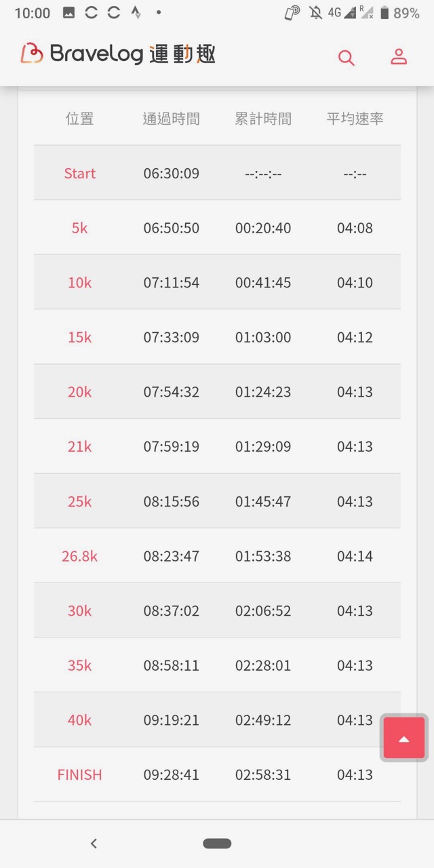Tap the home gesture pill
The height and width of the screenshot is (868, 434).
pos(217,844)
